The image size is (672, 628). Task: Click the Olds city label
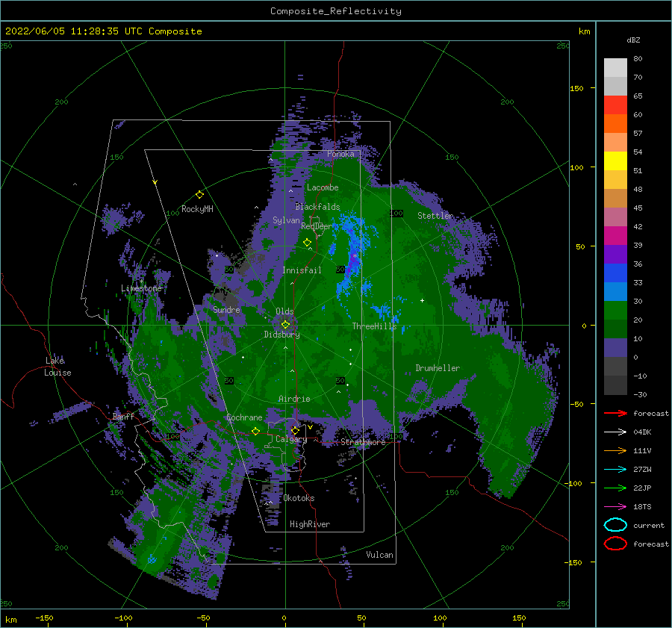point(284,311)
